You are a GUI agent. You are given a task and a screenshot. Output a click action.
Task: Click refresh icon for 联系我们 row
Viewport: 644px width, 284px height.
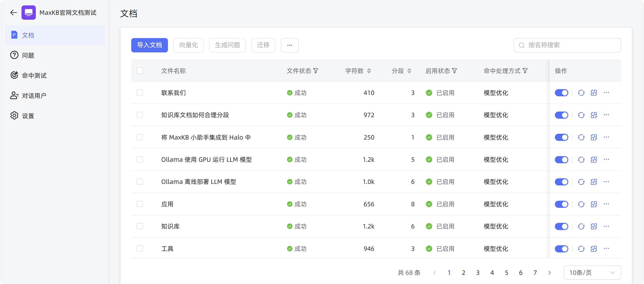point(581,93)
